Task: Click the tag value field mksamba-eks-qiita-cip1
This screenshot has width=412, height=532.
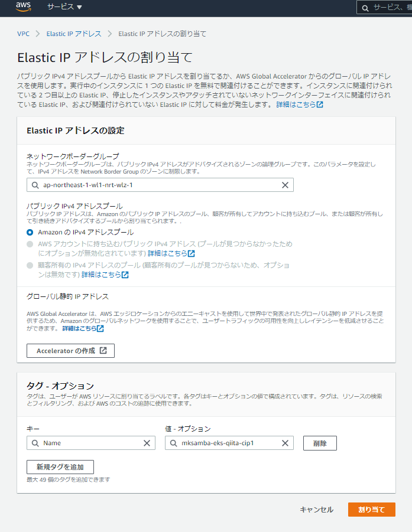Action: pyautogui.click(x=229, y=443)
